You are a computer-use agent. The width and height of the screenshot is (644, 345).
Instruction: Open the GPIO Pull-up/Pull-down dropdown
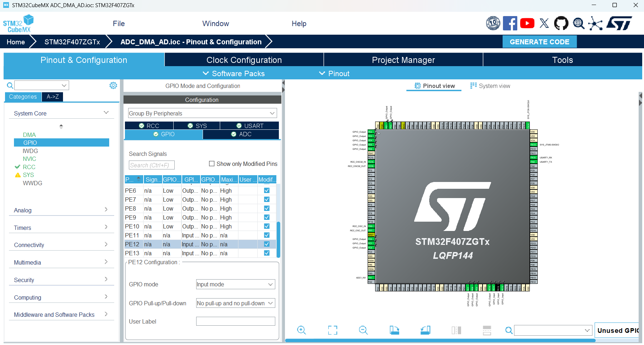pyautogui.click(x=235, y=303)
